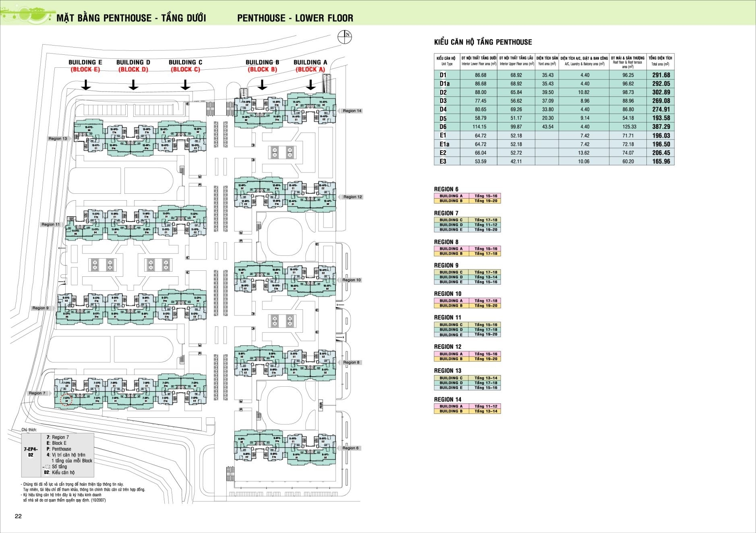Click the Region 9 tag beside Block E
This screenshot has height=533, width=756.
click(41, 308)
